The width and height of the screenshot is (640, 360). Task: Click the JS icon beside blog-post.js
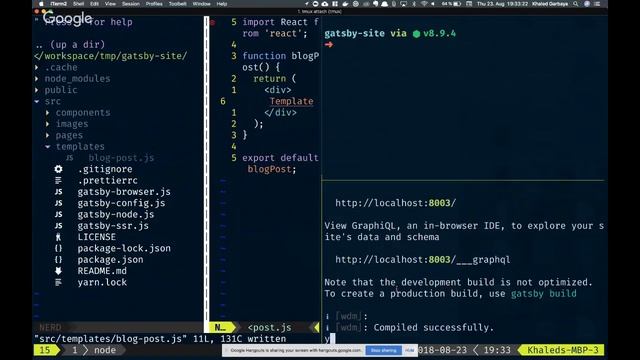(x=69, y=158)
